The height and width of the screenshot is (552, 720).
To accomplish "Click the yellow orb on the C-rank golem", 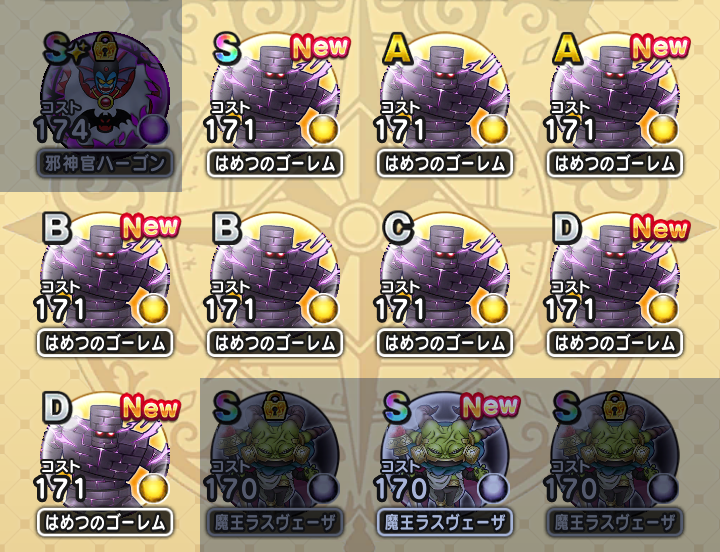I will [x=494, y=309].
